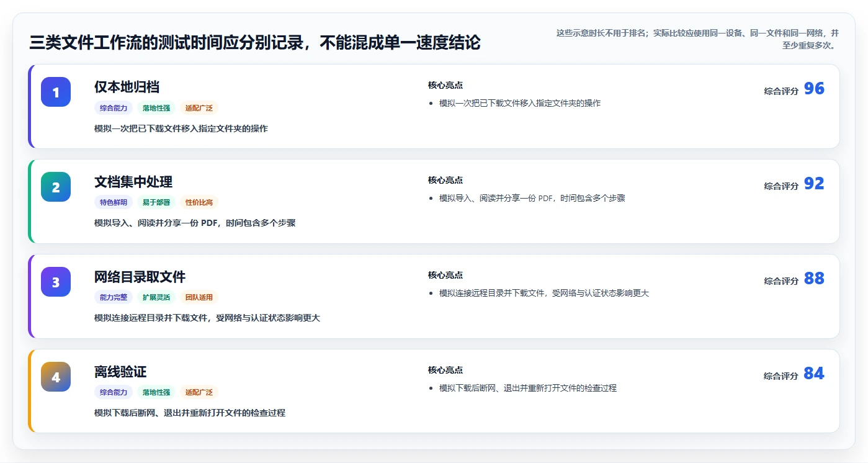Open the 离线验证 card title
The width and height of the screenshot is (868, 463).
pos(120,372)
